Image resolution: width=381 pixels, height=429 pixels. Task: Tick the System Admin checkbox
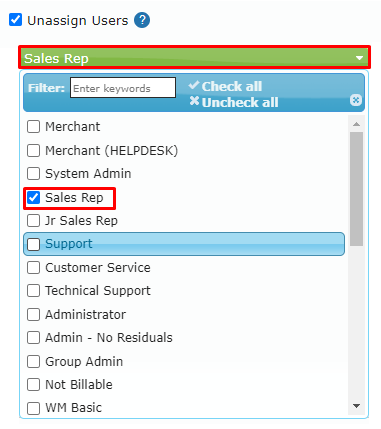coord(33,174)
